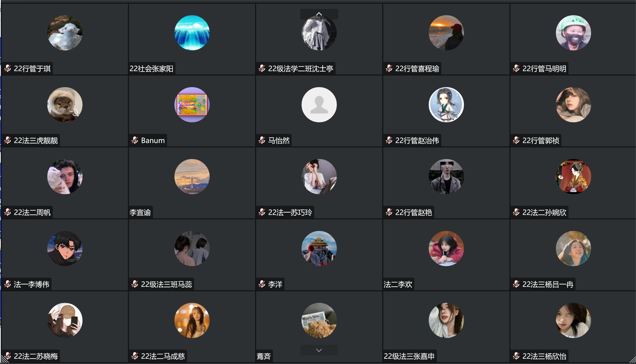Image resolution: width=636 pixels, height=364 pixels.
Task: Click the up chevron to previous page
Action: click(319, 14)
